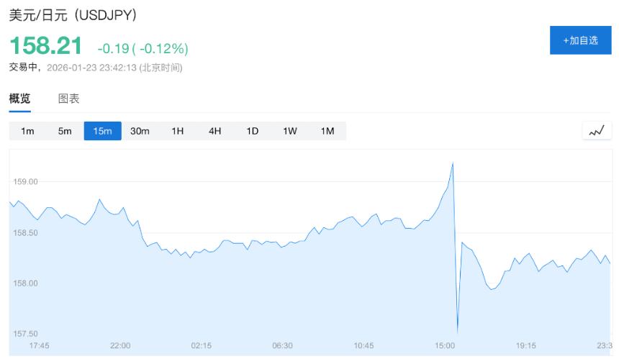Choose the 1D daily interval

pyautogui.click(x=252, y=131)
